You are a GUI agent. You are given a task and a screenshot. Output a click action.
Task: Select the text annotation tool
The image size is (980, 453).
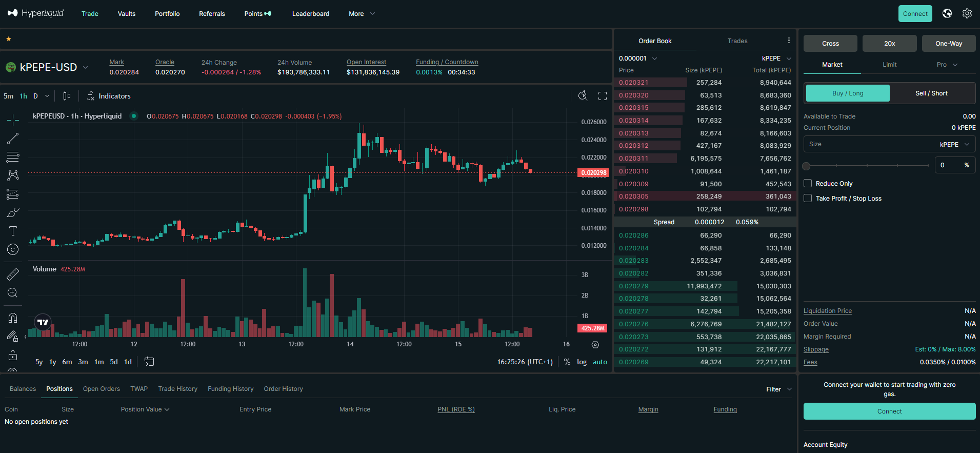click(x=13, y=231)
